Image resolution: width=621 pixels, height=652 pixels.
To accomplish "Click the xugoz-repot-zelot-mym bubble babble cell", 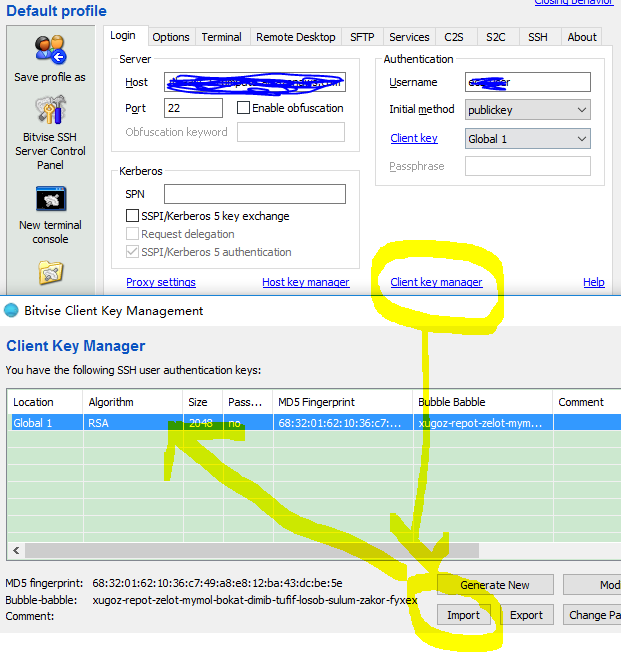I will 483,423.
